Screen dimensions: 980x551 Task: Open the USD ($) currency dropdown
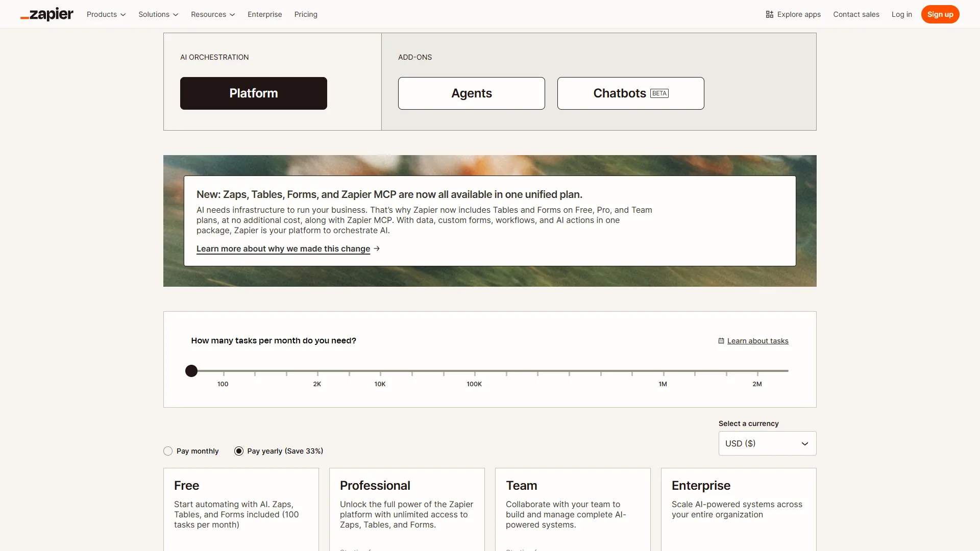click(x=767, y=443)
